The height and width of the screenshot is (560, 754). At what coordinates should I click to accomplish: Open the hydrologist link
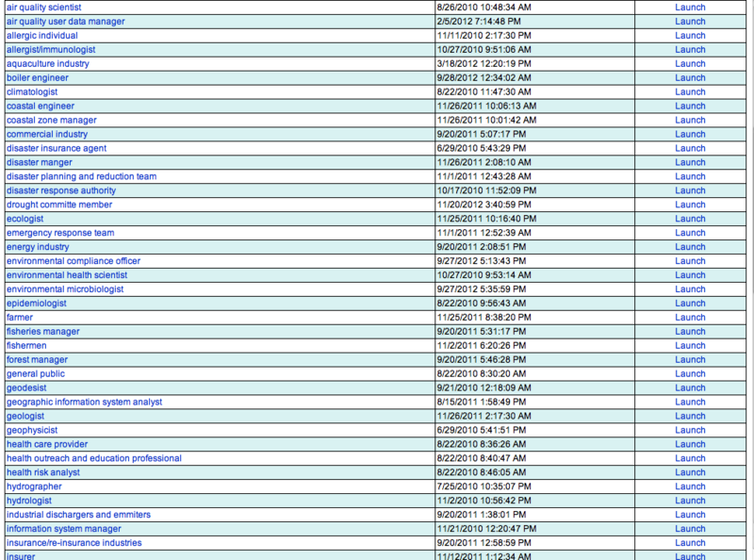28,501
